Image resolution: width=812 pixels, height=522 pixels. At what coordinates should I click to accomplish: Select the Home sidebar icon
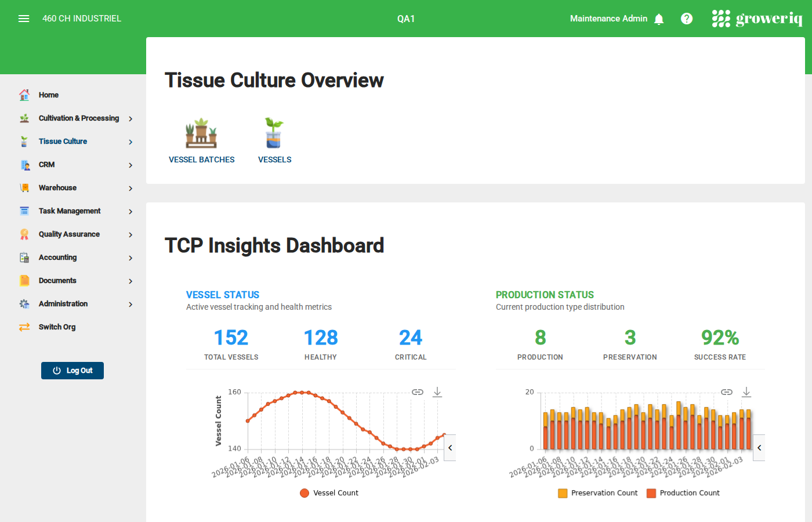(24, 95)
